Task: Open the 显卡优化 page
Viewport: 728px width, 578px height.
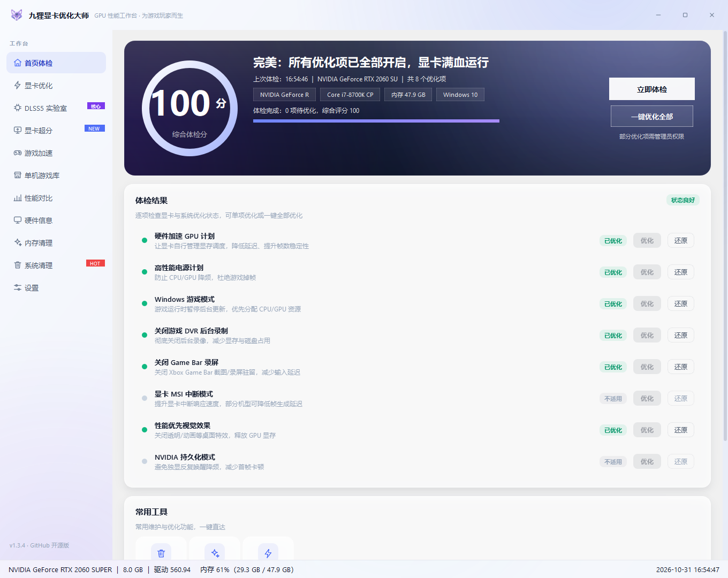Action: tap(56, 85)
